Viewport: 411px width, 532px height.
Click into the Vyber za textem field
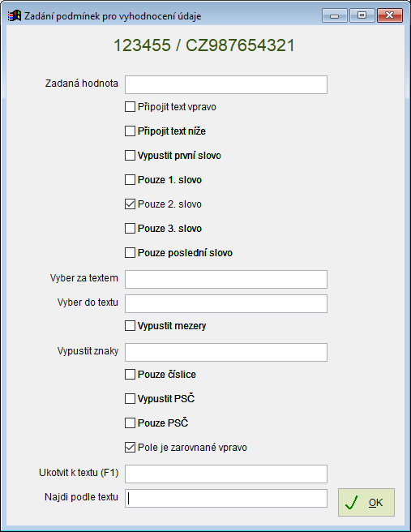[x=226, y=279]
